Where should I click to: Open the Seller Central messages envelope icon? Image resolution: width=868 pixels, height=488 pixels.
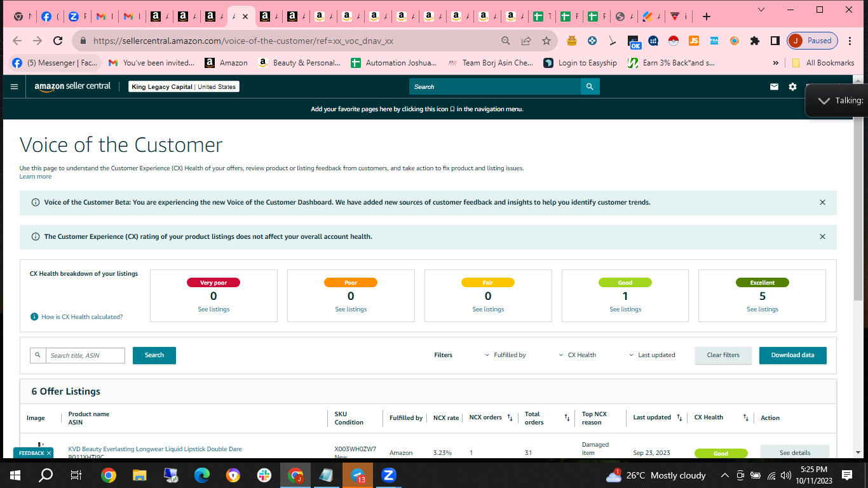[774, 86]
